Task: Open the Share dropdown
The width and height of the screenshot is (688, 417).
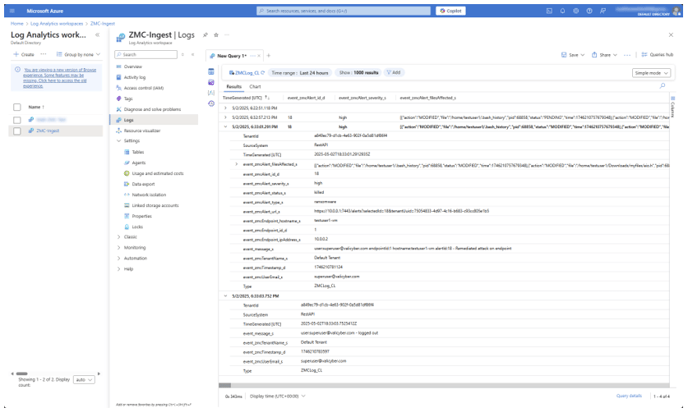Action: pyautogui.click(x=605, y=55)
